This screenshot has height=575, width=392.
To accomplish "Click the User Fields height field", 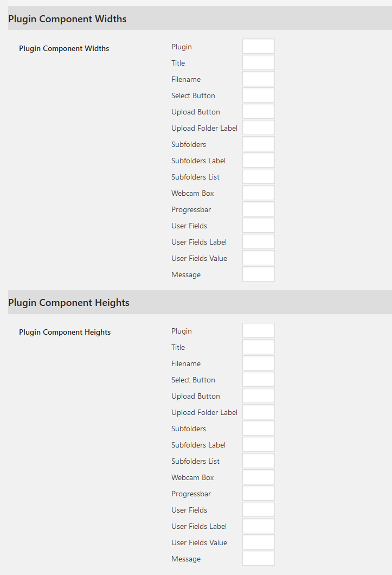I will 259,510.
